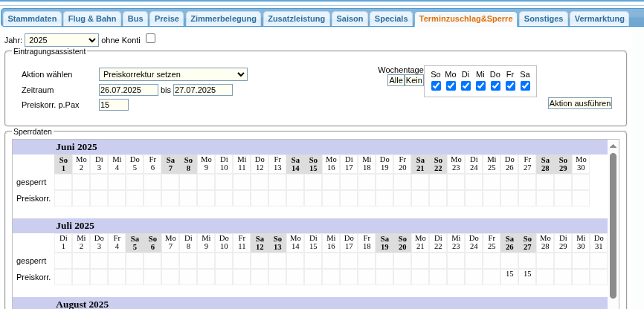Go to the Vermarktung tab
Viewport: 644px width, 309px height.
coord(599,19)
